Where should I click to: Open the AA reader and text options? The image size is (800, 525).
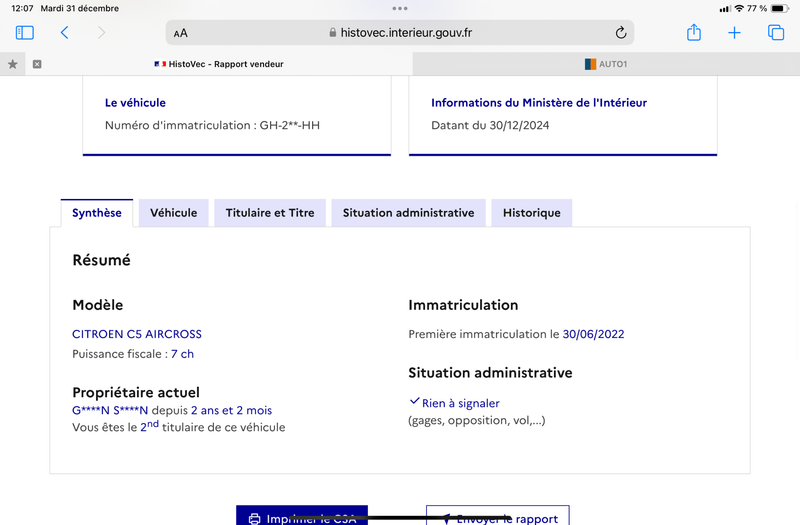pyautogui.click(x=181, y=33)
